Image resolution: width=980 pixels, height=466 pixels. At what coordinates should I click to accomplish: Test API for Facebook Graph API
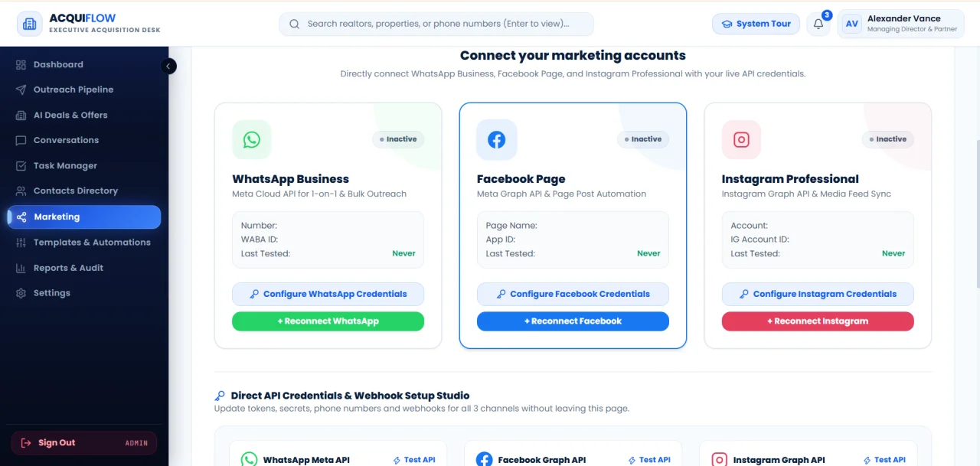coord(649,460)
